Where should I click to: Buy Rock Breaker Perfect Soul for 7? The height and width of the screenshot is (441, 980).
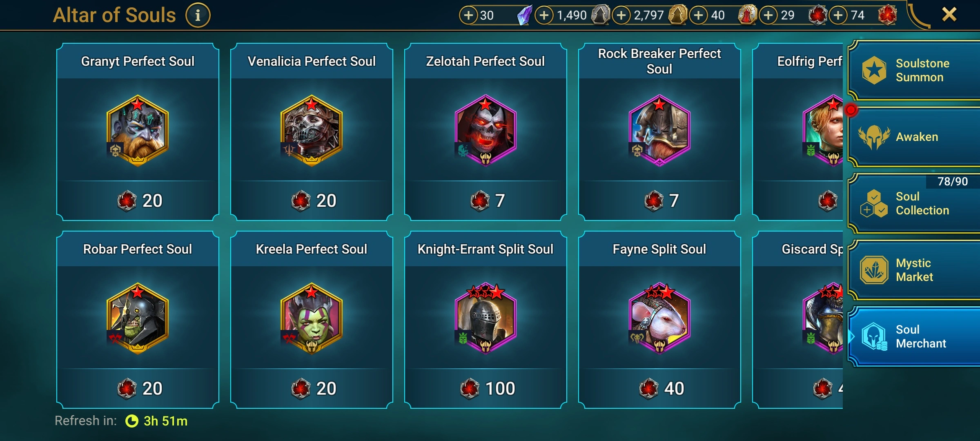pyautogui.click(x=659, y=200)
